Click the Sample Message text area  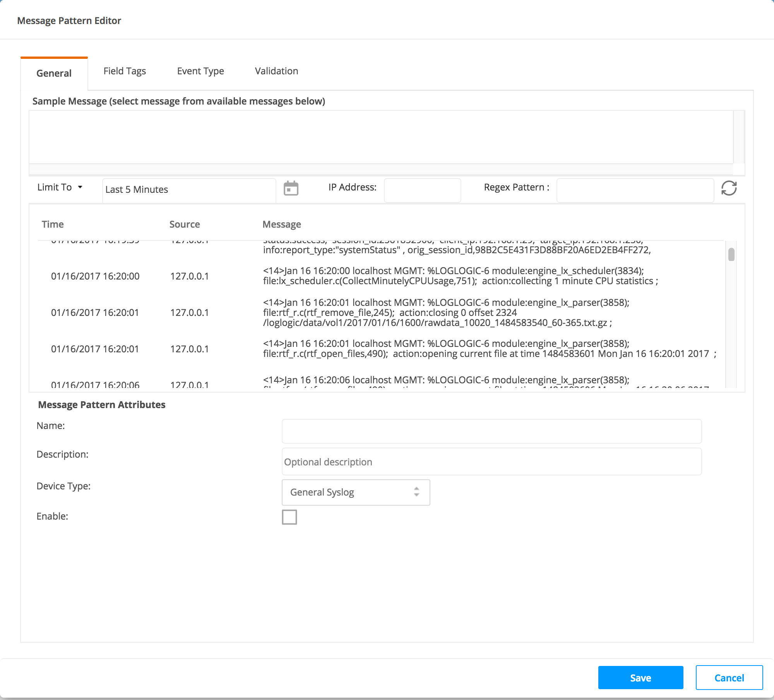(381, 137)
